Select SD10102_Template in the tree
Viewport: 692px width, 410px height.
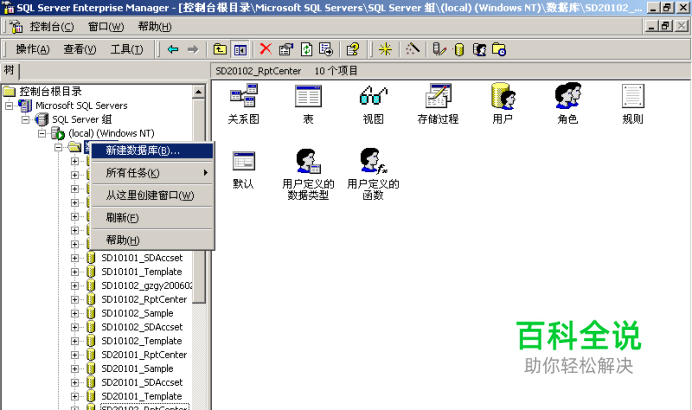(x=141, y=341)
